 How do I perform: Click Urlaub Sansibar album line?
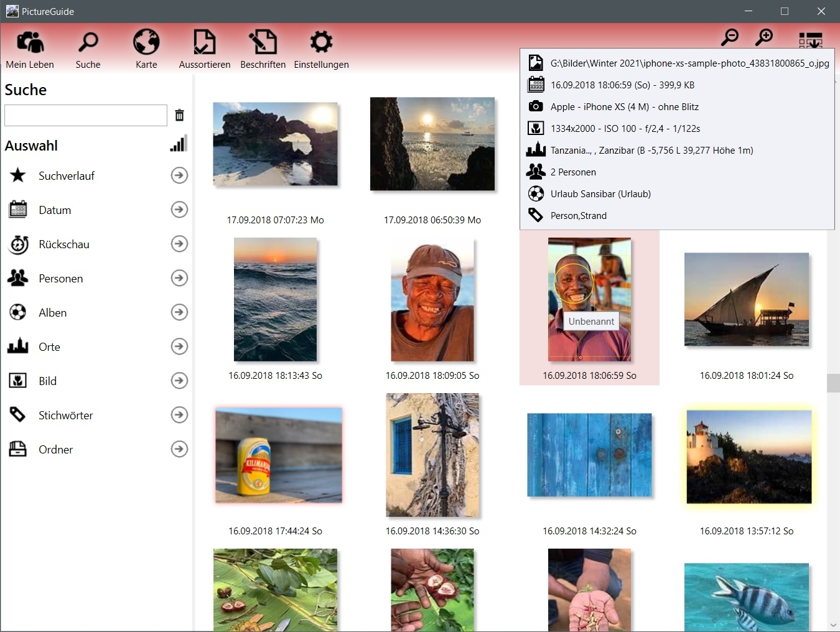coord(600,194)
